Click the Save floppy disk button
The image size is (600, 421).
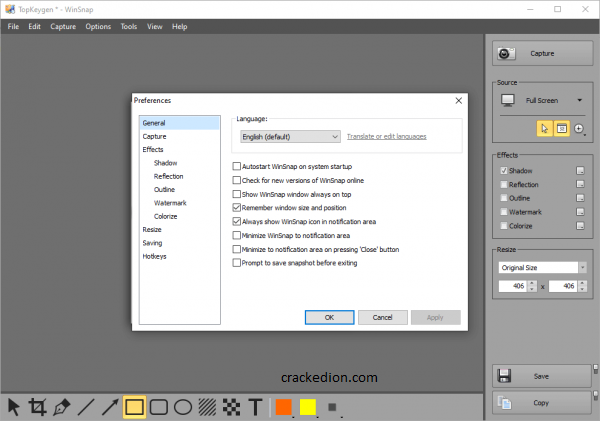(x=542, y=376)
